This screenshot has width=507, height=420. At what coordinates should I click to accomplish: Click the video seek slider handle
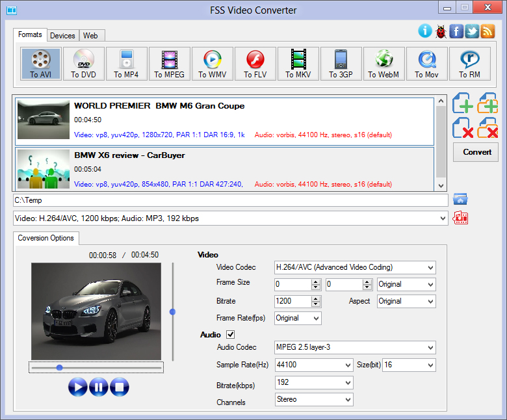coord(60,367)
